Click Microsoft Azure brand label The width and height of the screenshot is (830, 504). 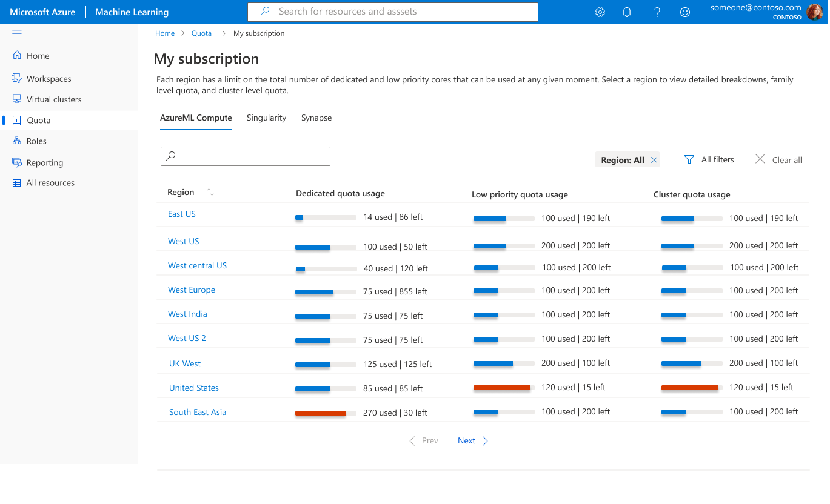(42, 12)
